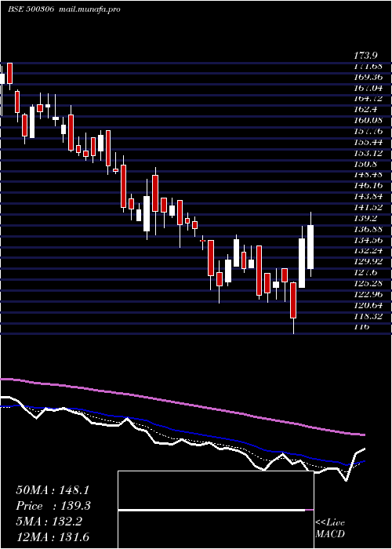The height and width of the screenshot is (549, 392).
Task: Click the 139.2 price axis label
Action: pos(365,218)
